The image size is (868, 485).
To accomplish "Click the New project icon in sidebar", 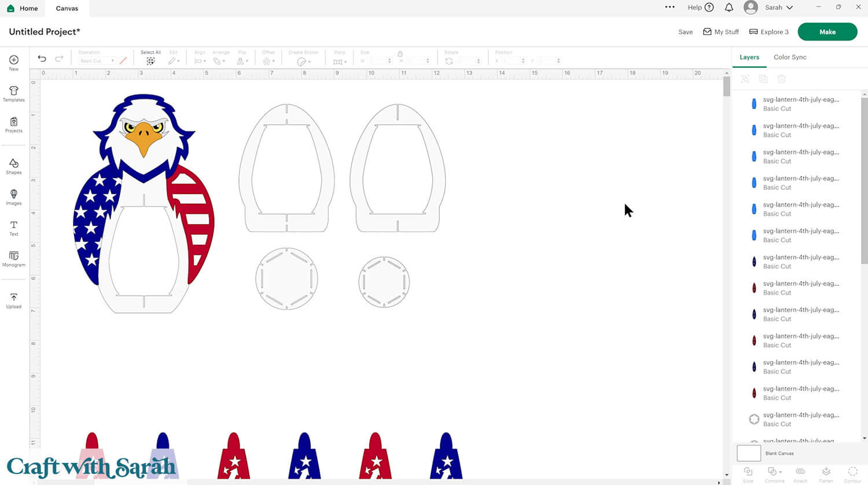I will (14, 63).
